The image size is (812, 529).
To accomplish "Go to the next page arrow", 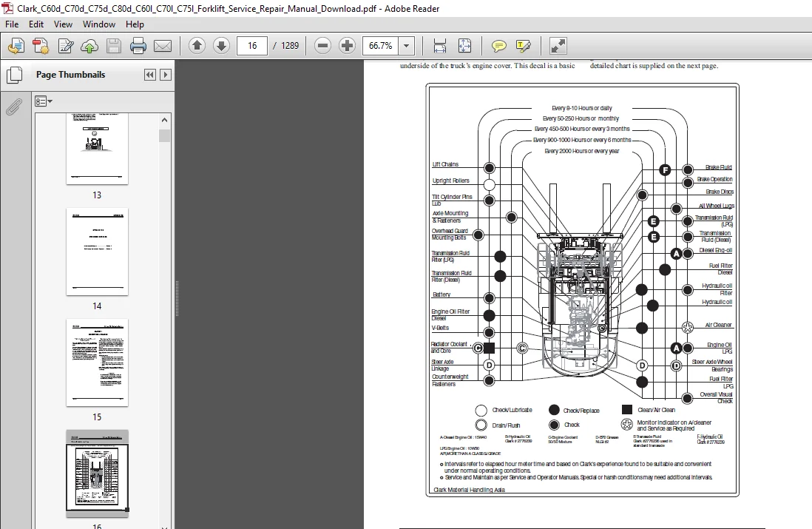I will pos(221,46).
